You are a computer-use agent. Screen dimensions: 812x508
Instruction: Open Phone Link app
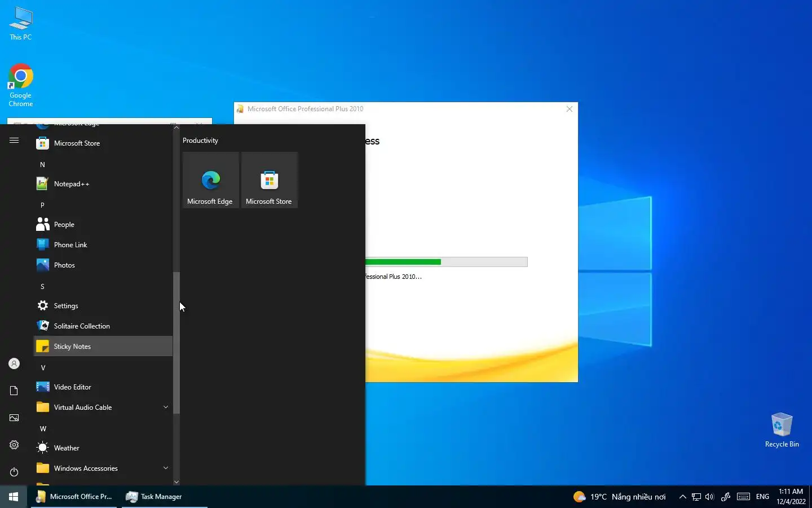click(103, 245)
